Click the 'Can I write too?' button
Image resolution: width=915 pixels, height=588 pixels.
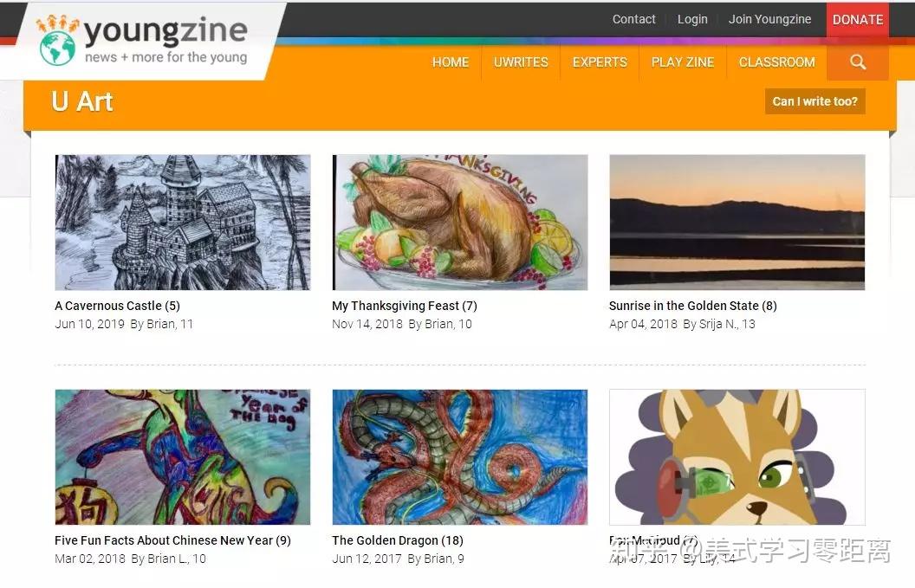(814, 101)
